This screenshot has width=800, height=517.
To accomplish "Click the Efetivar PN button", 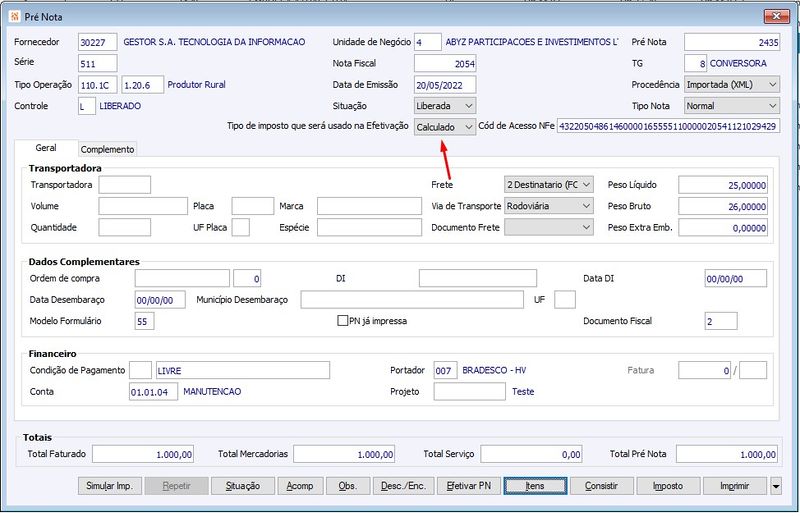I will tap(468, 486).
